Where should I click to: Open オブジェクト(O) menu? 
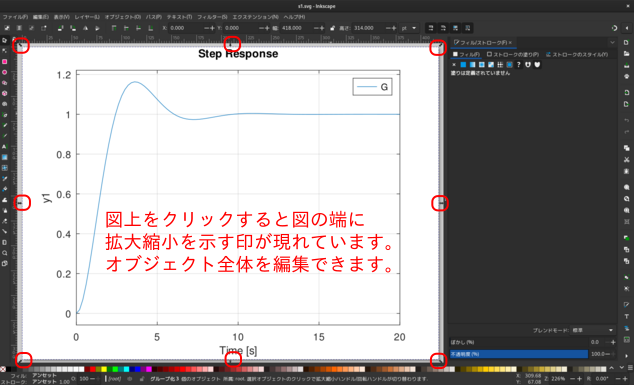123,17
